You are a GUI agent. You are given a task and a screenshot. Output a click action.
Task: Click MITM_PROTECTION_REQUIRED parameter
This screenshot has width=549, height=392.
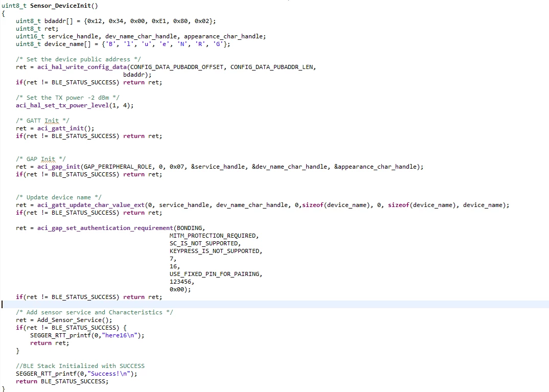tap(213, 236)
